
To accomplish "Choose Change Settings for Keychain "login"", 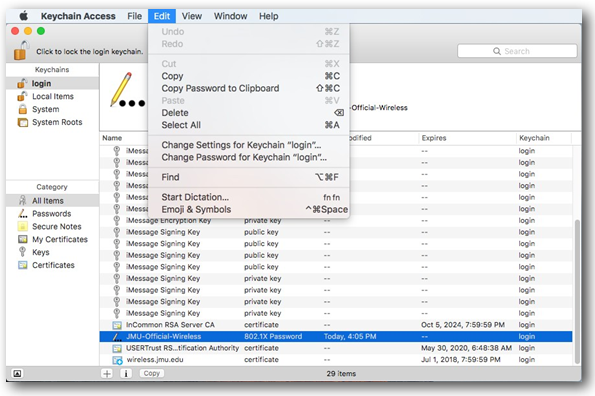I will point(249,145).
